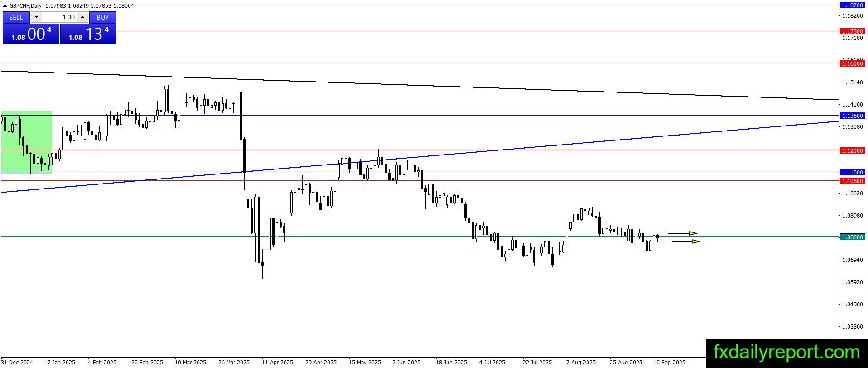Select the upper yellow arrow object
The image size is (868, 368).
[x=683, y=233]
